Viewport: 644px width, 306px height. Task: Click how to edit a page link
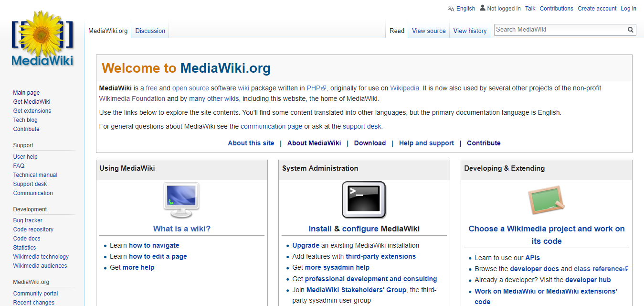158,256
